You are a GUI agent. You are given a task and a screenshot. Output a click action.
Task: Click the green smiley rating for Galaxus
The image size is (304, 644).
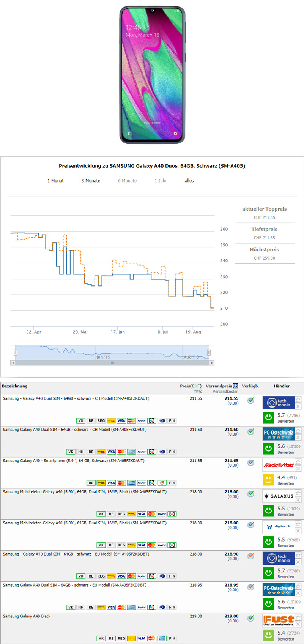click(x=269, y=511)
